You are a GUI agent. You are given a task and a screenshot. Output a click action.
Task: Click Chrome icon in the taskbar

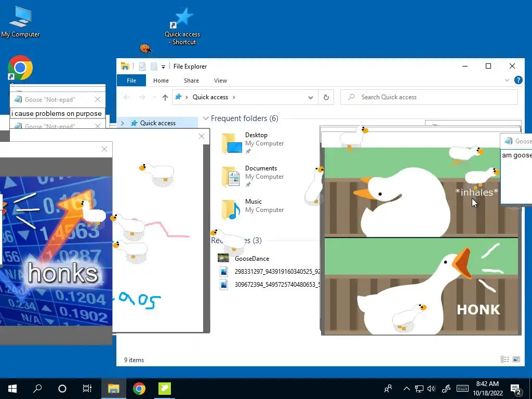139,389
